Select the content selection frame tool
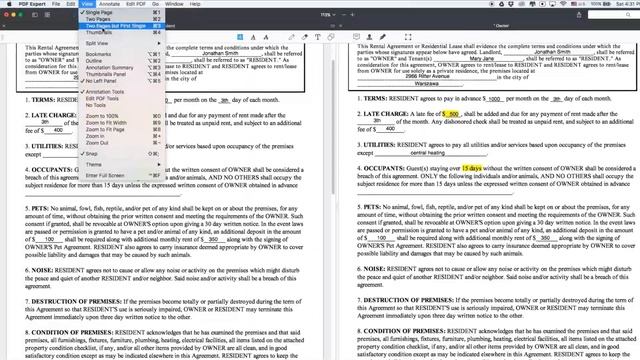Screen dimensions: 640x360 (x=408, y=37)
